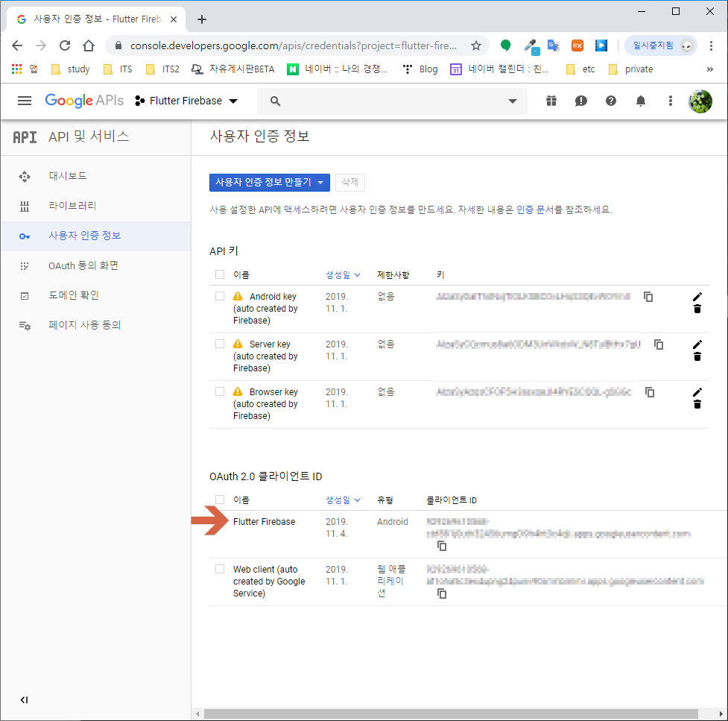Click the horizontal scrollbar
Viewport: 728px width, 721px height.
pyautogui.click(x=451, y=714)
